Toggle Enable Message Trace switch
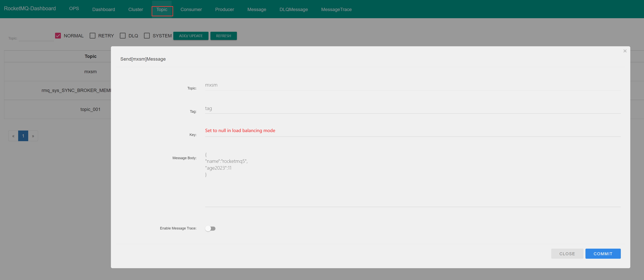Screen dimensions: 644x280 coord(210,228)
